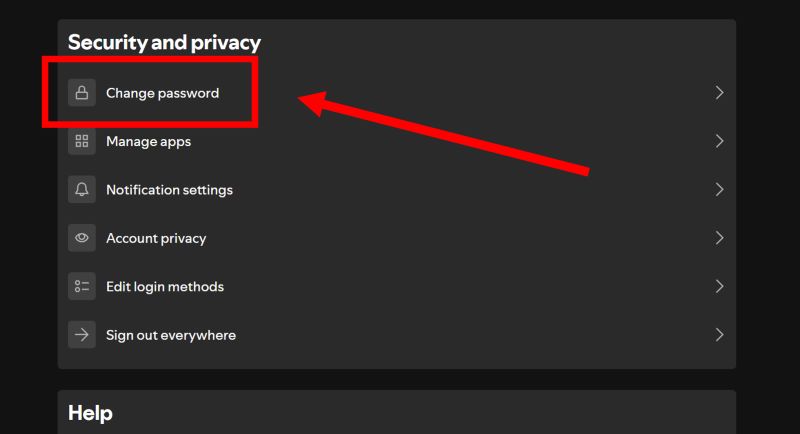Screen dimensions: 800x434
Task: Click the Sign out everywhere chevron
Action: coord(719,335)
